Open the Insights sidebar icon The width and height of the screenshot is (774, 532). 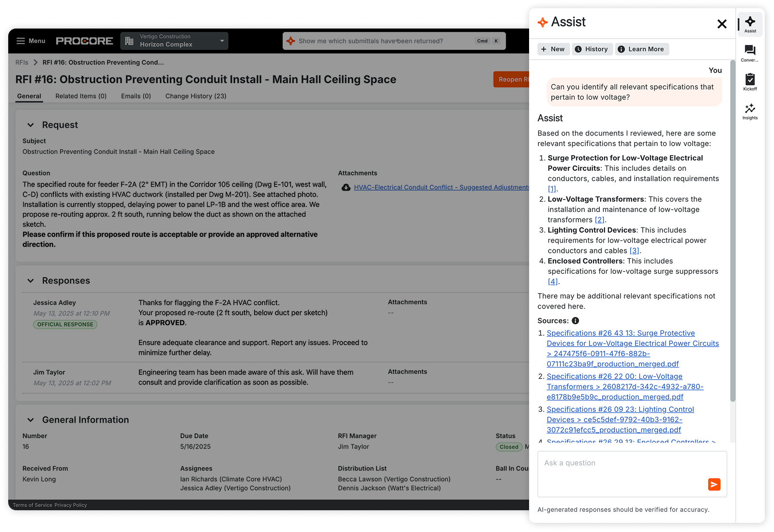(750, 111)
